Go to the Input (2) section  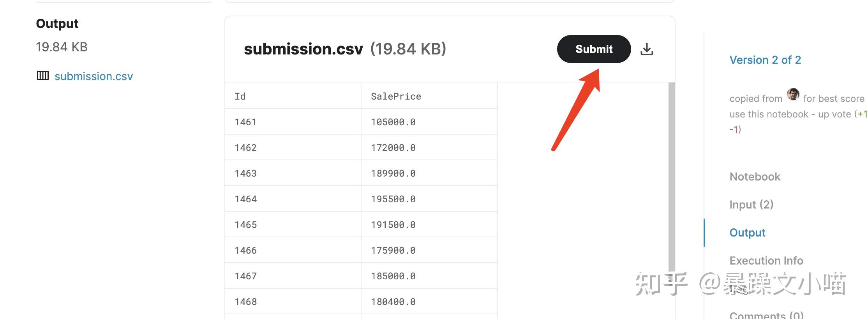click(751, 205)
